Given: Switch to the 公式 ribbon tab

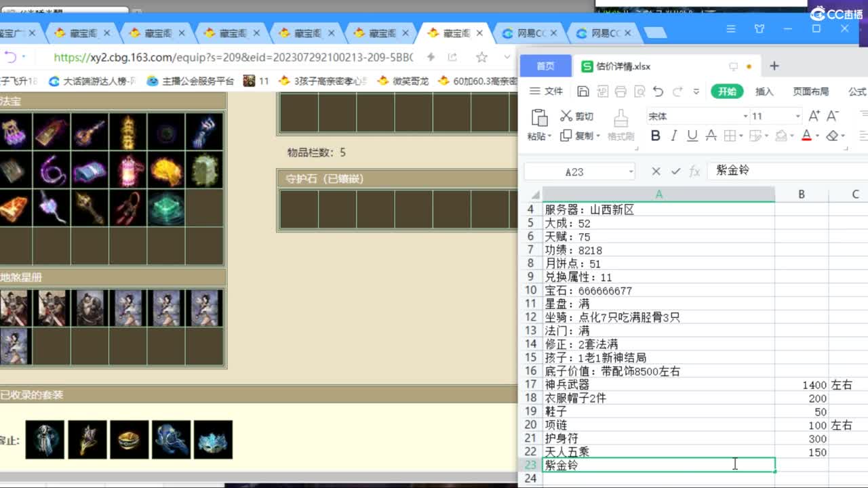Looking at the screenshot, I should 857,91.
